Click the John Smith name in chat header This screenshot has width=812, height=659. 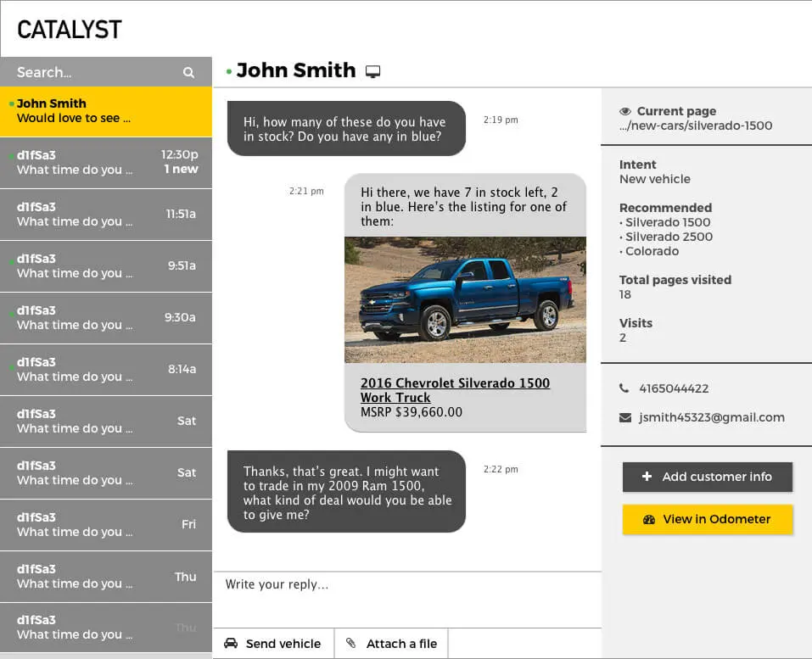[295, 70]
